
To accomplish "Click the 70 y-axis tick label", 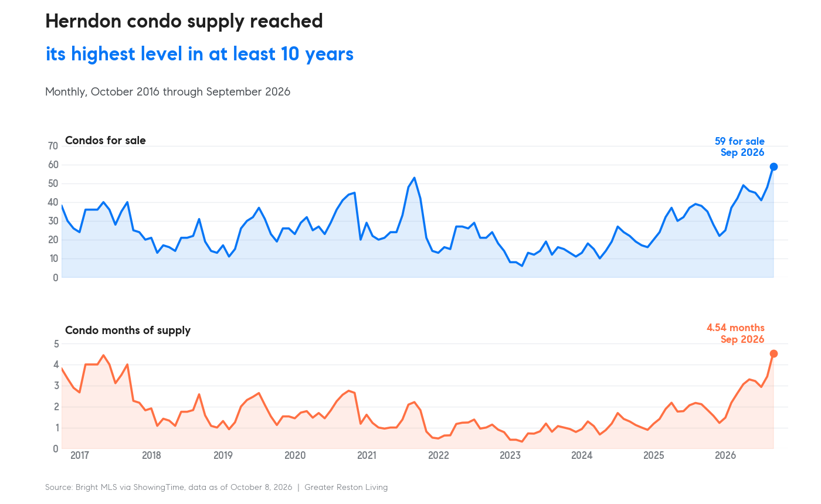I will [x=53, y=146].
